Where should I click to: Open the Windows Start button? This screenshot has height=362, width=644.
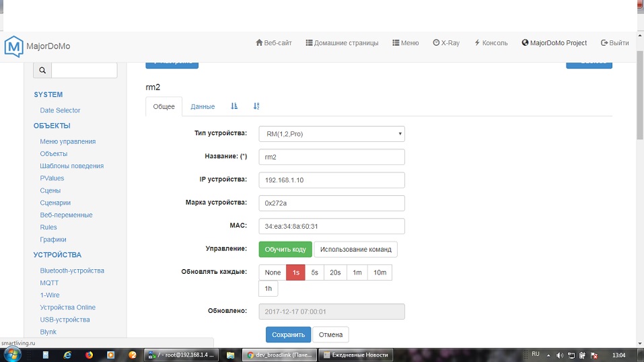[12, 355]
